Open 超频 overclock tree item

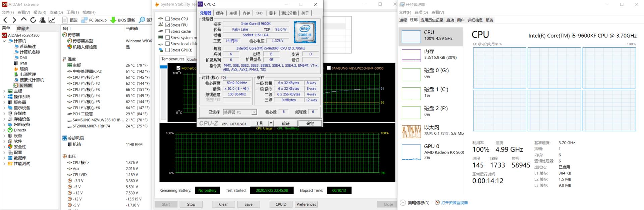coord(23,69)
